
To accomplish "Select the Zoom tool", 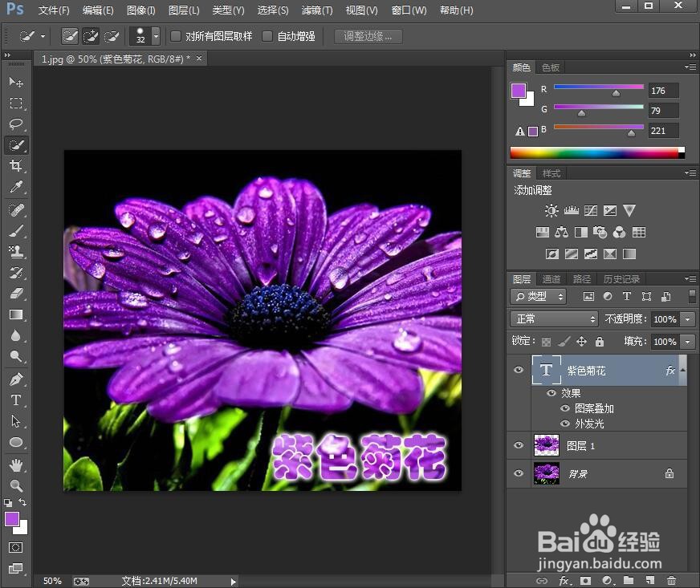I will pyautogui.click(x=16, y=485).
